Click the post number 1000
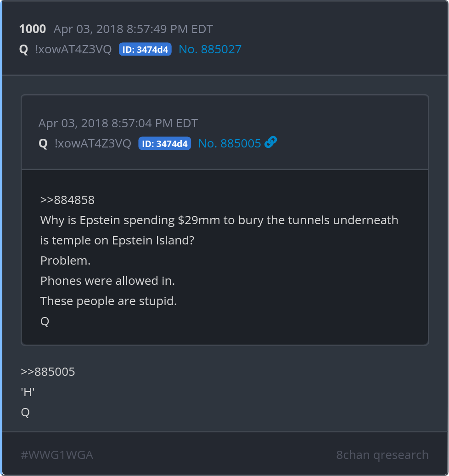The height and width of the screenshot is (476, 449). (x=33, y=29)
